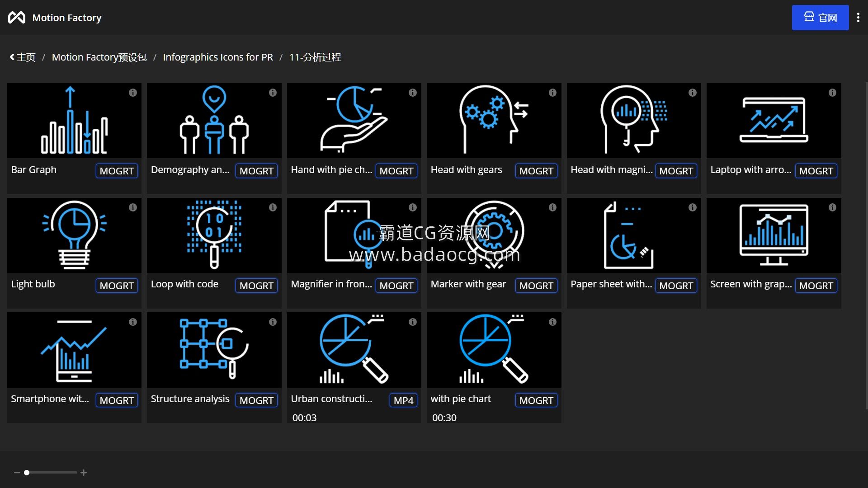
Task: Click the 'Loop with code' label
Action: coord(184,284)
